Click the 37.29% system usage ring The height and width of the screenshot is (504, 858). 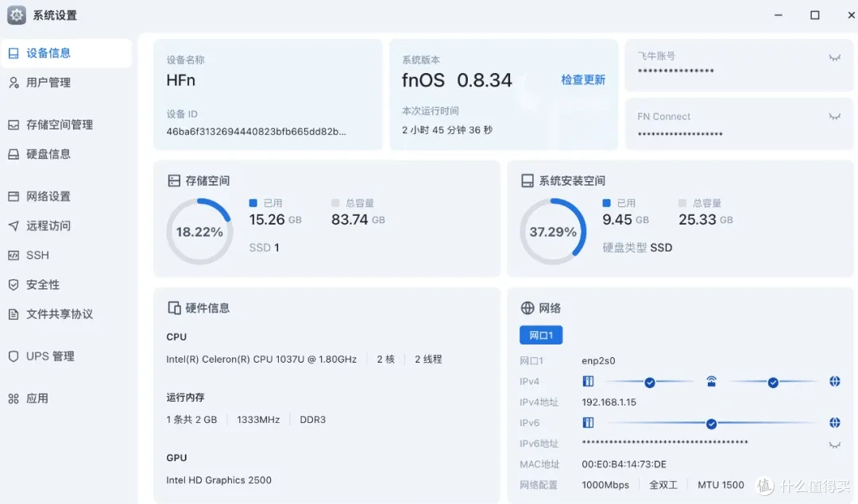pyautogui.click(x=553, y=232)
